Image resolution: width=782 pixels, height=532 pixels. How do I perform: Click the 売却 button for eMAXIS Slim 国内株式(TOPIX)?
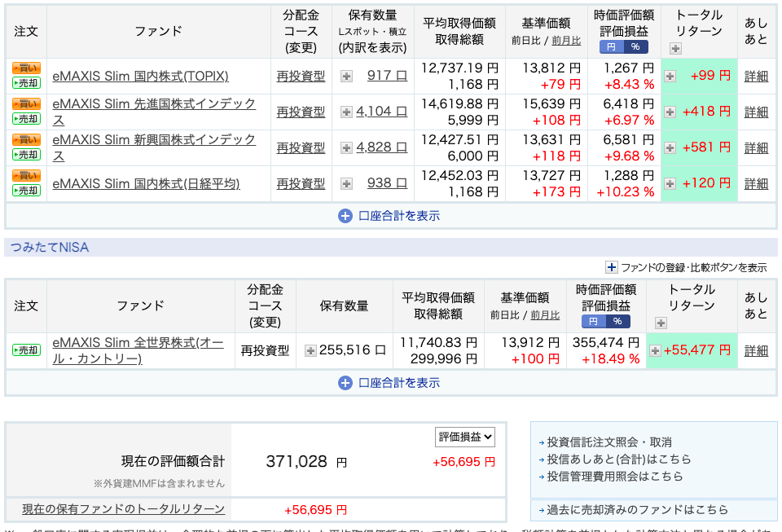tap(26, 83)
